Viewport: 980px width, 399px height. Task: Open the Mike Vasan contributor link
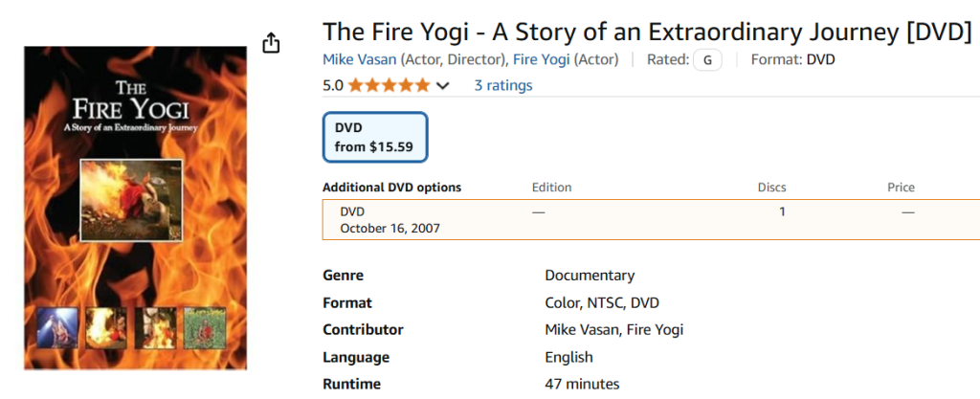360,59
